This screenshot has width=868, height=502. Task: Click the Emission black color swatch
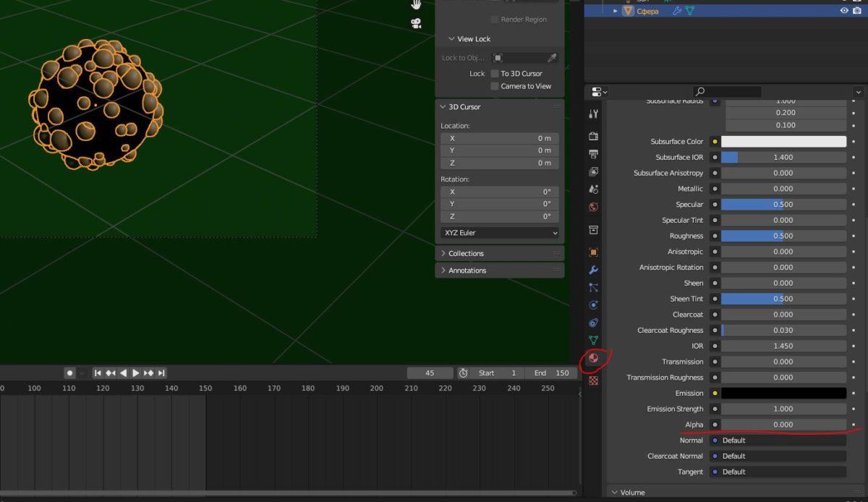tap(783, 393)
